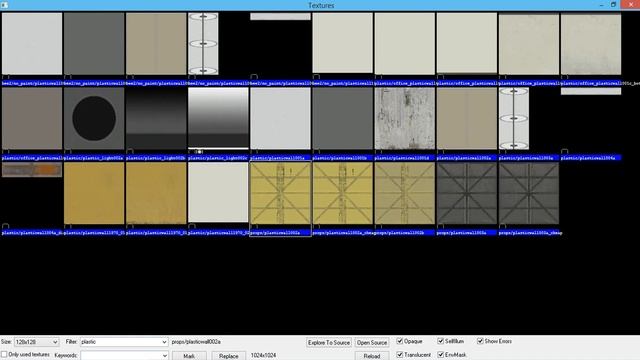Click the 1024x1024 dimensions text

(263, 356)
